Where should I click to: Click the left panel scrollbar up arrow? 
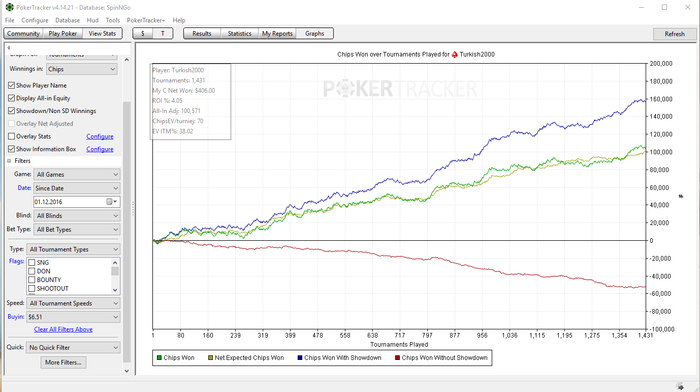[x=127, y=60]
